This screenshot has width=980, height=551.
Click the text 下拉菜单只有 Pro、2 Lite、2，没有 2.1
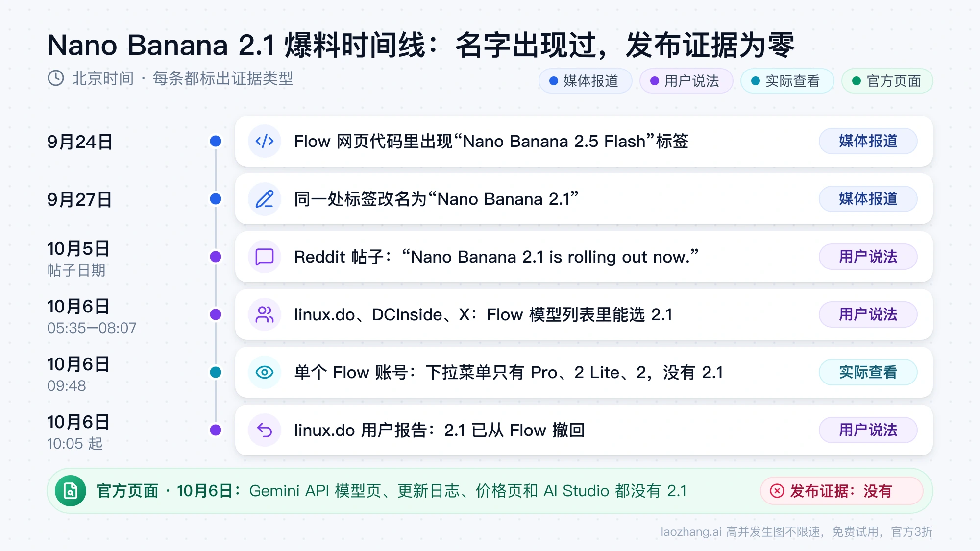[574, 372]
